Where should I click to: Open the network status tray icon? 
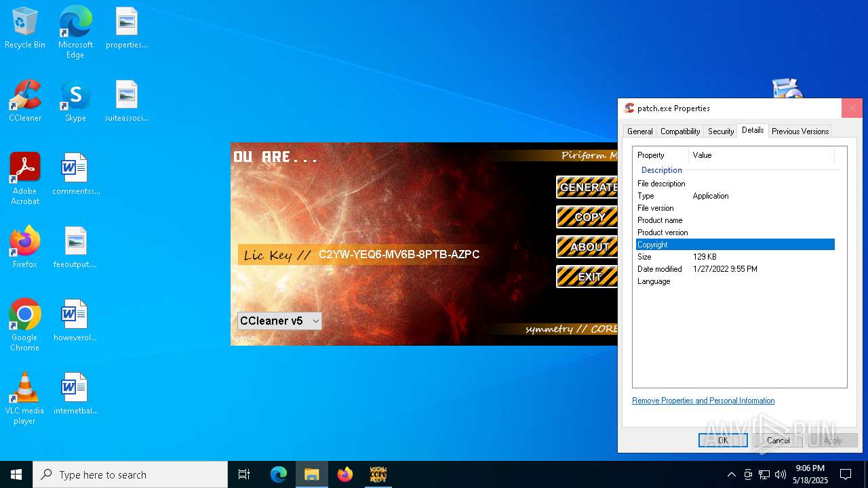(x=764, y=474)
